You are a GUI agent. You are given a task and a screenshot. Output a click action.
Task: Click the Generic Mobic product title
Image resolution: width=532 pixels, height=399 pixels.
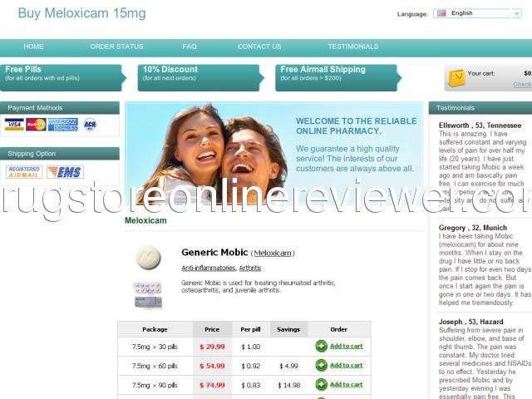pyautogui.click(x=214, y=253)
